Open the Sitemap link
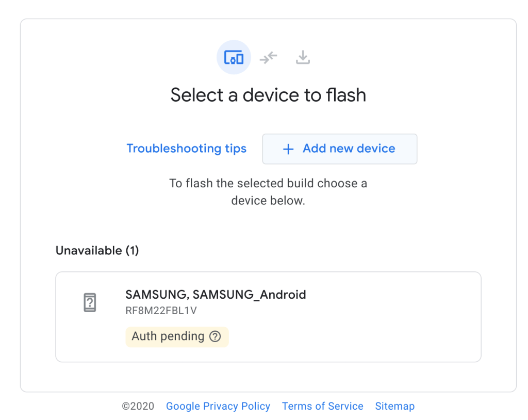 pyautogui.click(x=394, y=406)
